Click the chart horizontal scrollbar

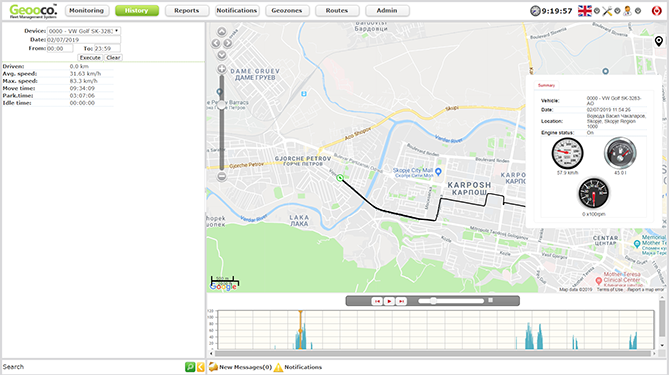(x=433, y=354)
